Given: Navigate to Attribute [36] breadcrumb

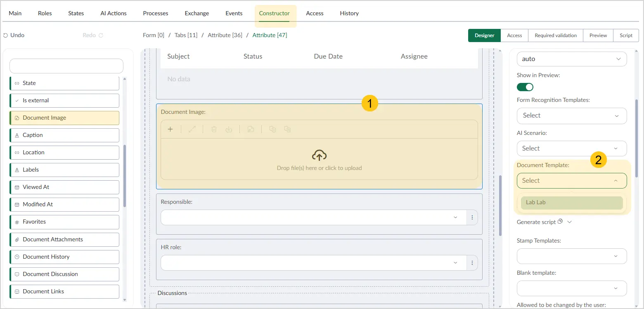Looking at the screenshot, I should [x=225, y=35].
